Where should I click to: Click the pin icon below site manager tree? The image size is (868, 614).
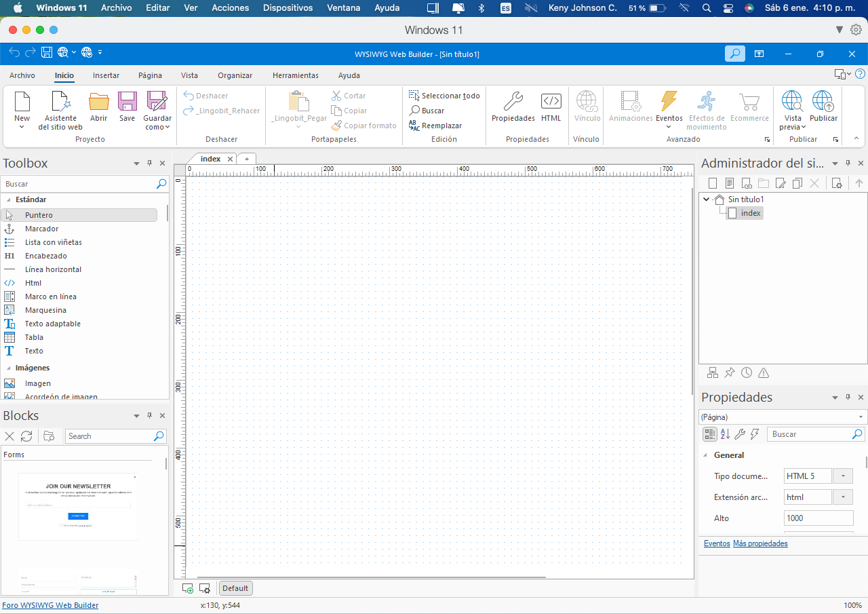730,372
